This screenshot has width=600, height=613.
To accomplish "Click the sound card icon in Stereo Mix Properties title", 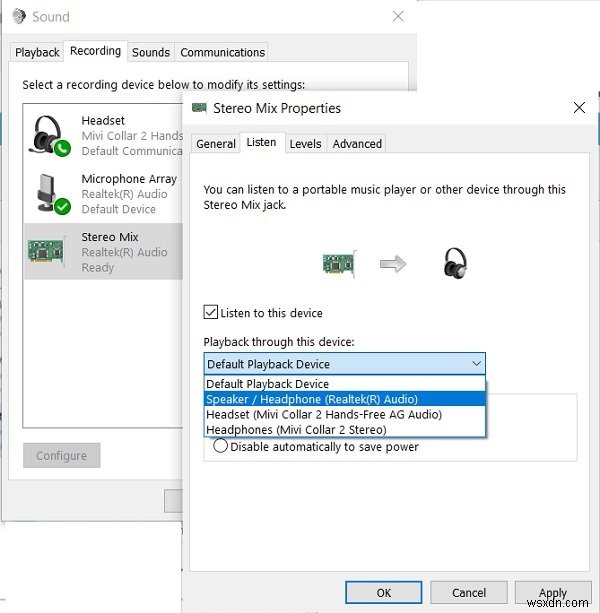I will (x=199, y=108).
